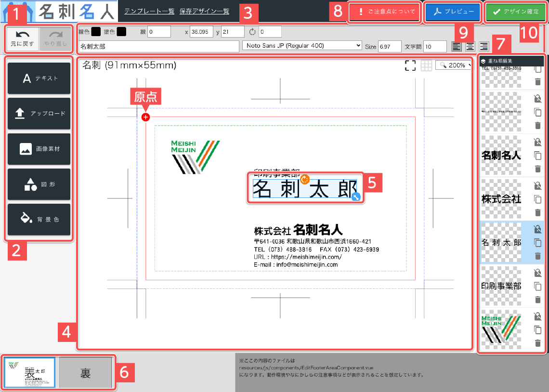Screen dimensions: 549x392
Task: Duplicate the small address text layer
Action: coord(537,112)
